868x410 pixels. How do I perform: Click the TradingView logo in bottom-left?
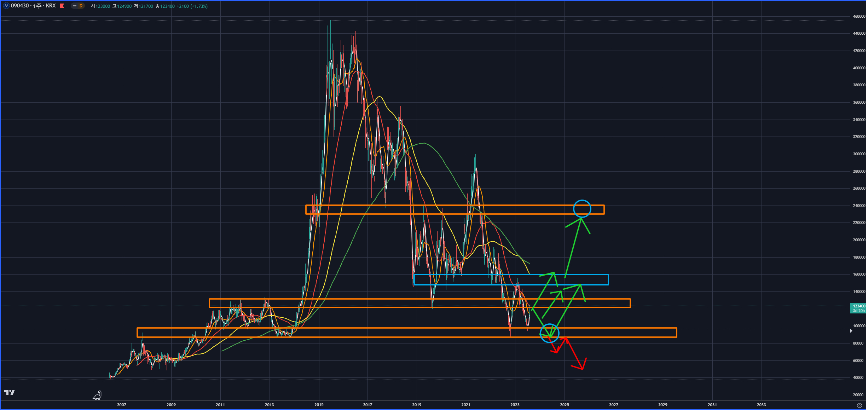[9, 392]
